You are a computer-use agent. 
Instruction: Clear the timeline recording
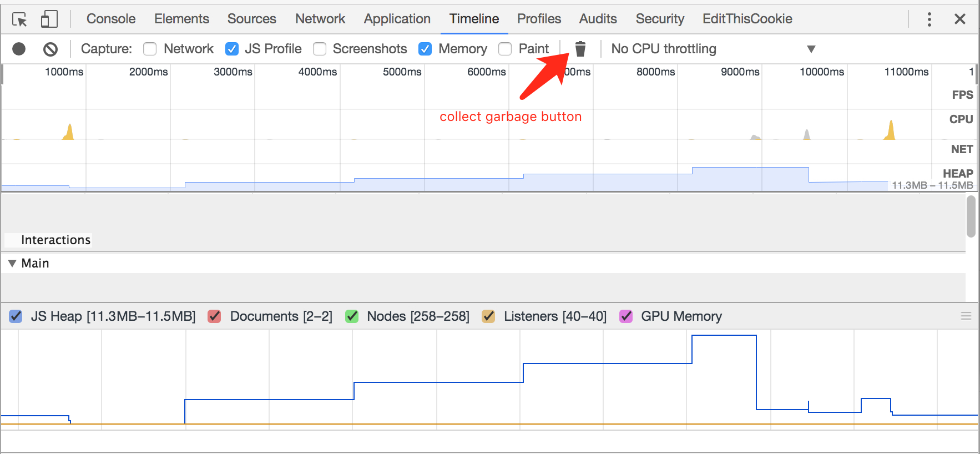pos(50,49)
